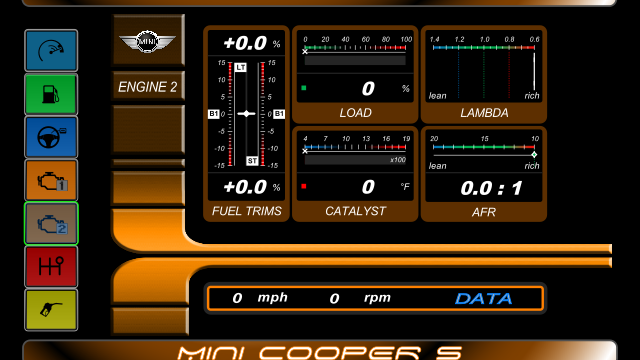Click the MINI winged logo
The image size is (640, 360).
click(148, 41)
